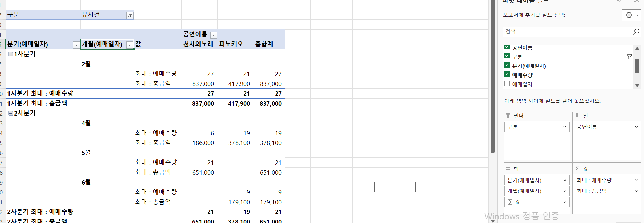Click the filter icon beside 뮤지컬 cell

pos(130,15)
